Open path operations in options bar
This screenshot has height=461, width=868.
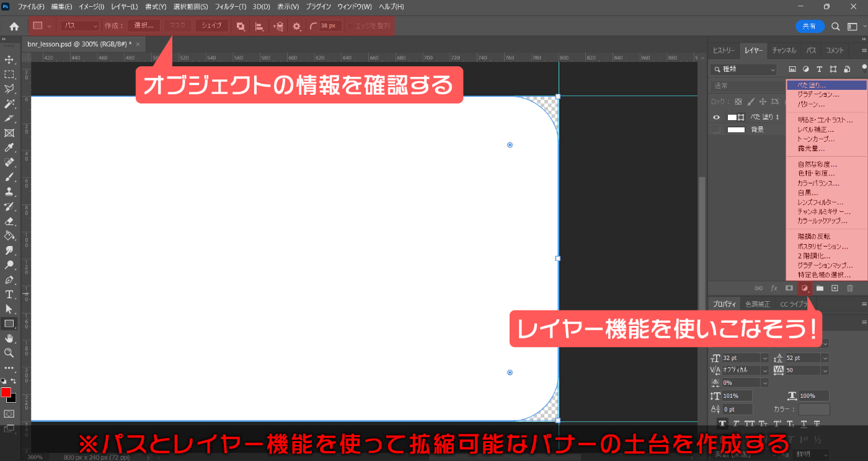(241, 26)
